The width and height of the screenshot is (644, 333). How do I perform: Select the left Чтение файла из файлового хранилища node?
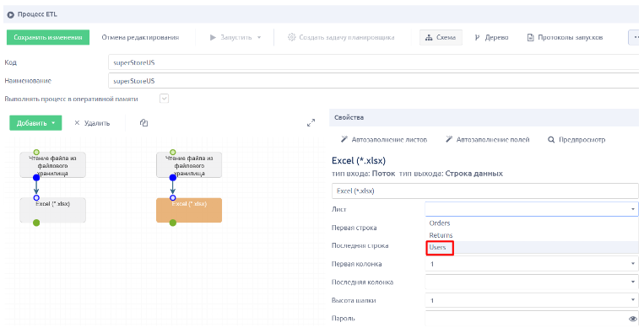coord(52,165)
